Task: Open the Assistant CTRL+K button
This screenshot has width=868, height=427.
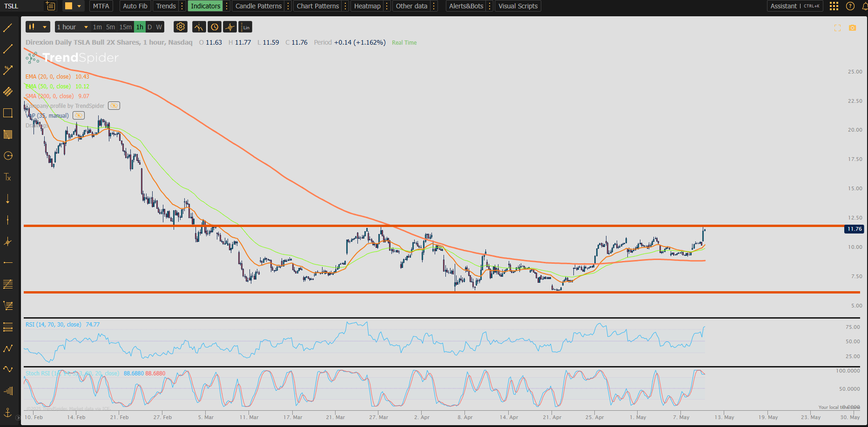Action: click(x=795, y=6)
